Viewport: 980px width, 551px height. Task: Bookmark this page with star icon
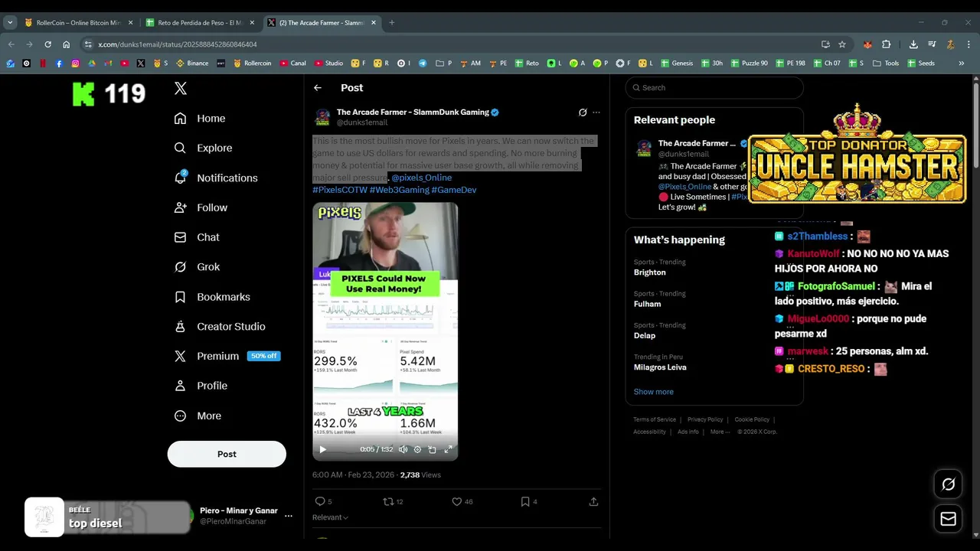pyautogui.click(x=842, y=44)
